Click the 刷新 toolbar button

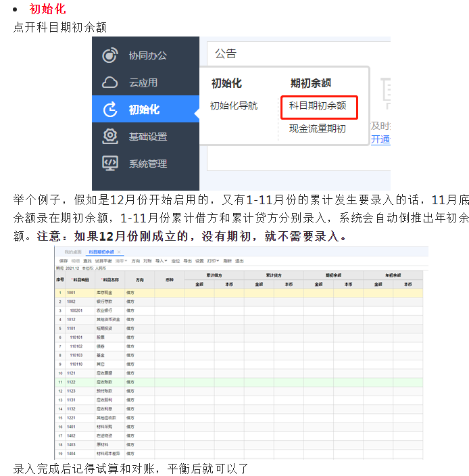(x=228, y=261)
